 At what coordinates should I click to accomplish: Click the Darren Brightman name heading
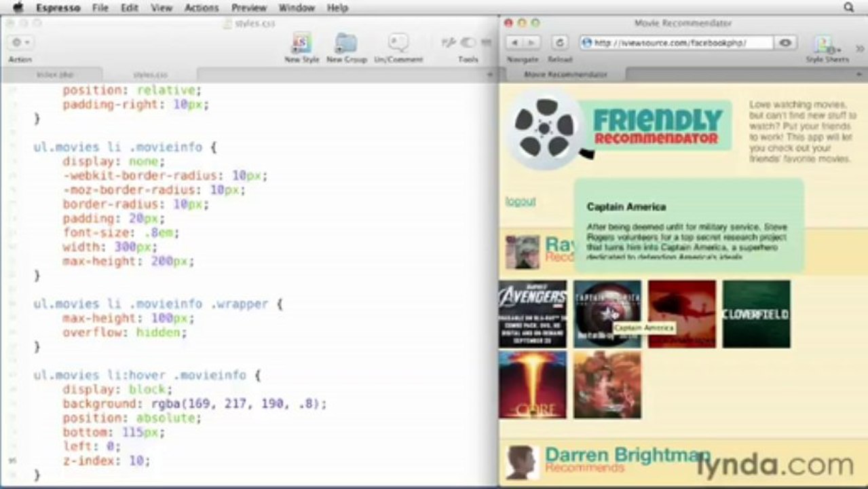(628, 455)
